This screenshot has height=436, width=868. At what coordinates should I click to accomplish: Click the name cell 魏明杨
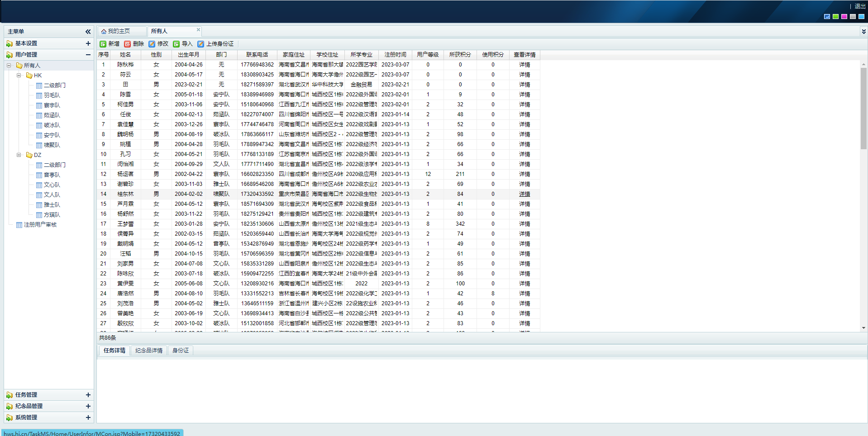coord(125,134)
